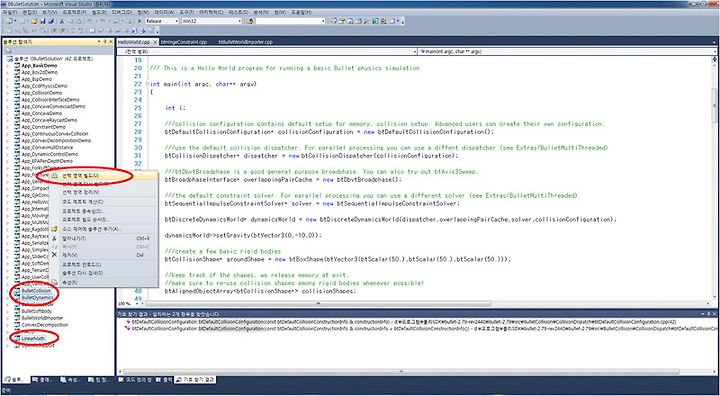Switch to btBulletWorldImporter.cpp editor tab
The height and width of the screenshot is (396, 720).
[246, 42]
